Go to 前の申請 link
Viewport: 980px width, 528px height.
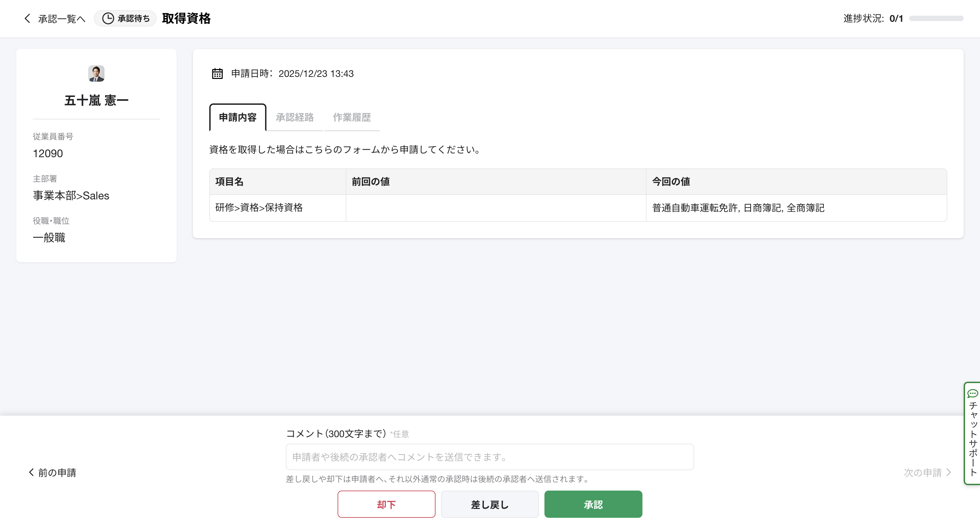57,473
